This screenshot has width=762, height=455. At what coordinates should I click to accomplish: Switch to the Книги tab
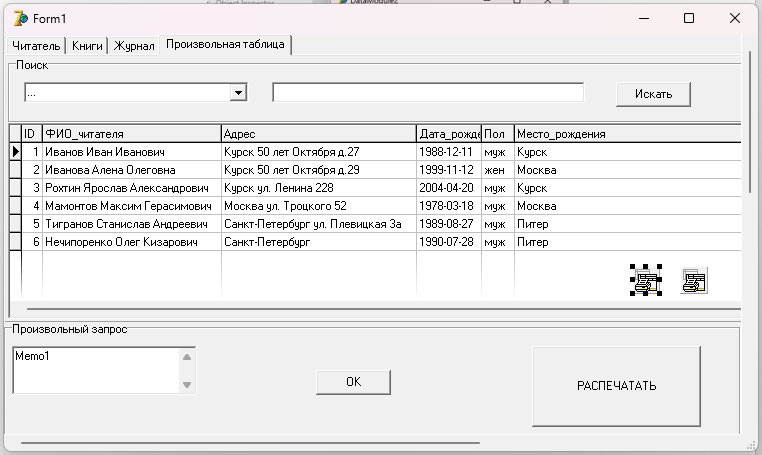(87, 46)
